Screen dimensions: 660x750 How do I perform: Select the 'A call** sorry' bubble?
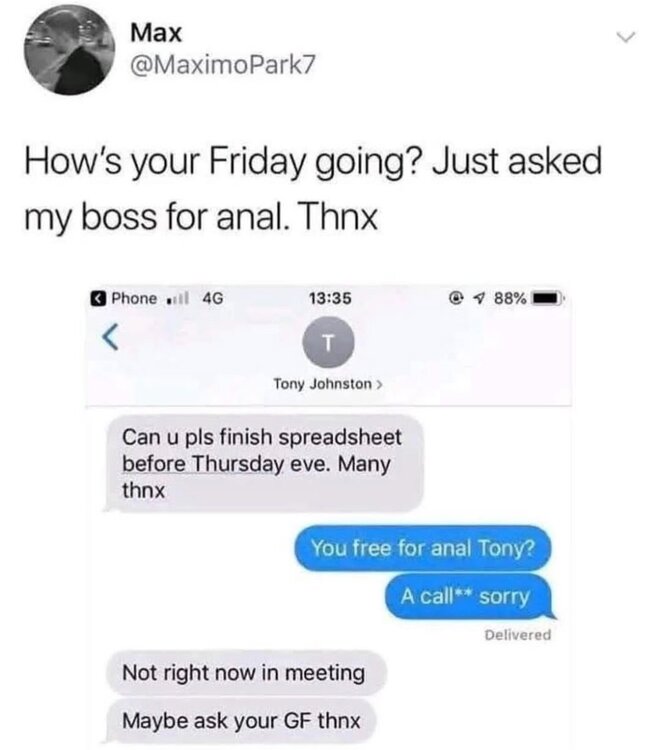pos(468,596)
